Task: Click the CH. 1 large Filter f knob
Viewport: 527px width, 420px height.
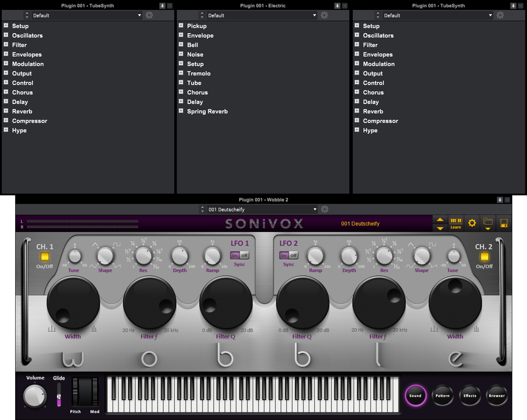Action: (x=150, y=303)
